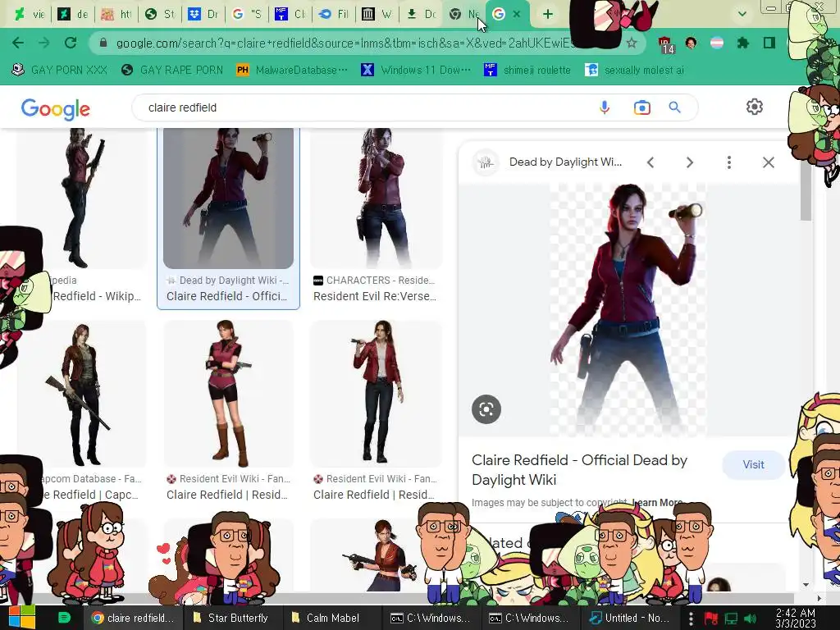Open the Extensions puzzle-piece menu

click(742, 43)
